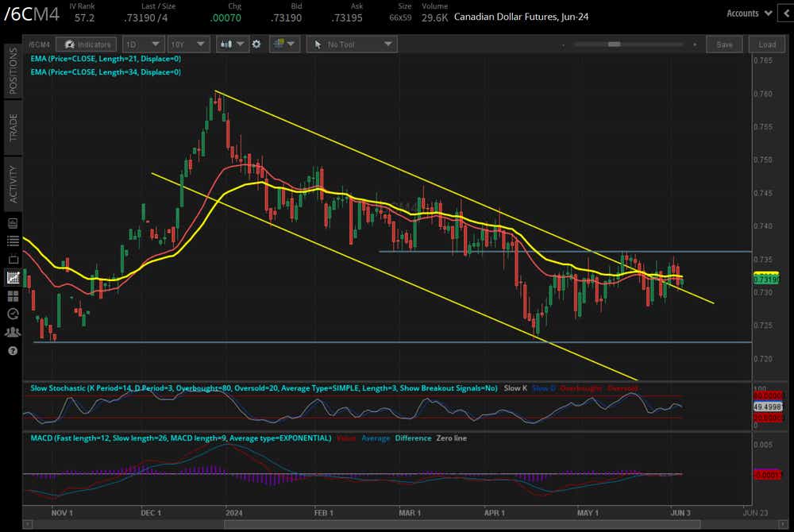
Task: Expand the No Tool drawing dropdown
Action: click(x=352, y=44)
